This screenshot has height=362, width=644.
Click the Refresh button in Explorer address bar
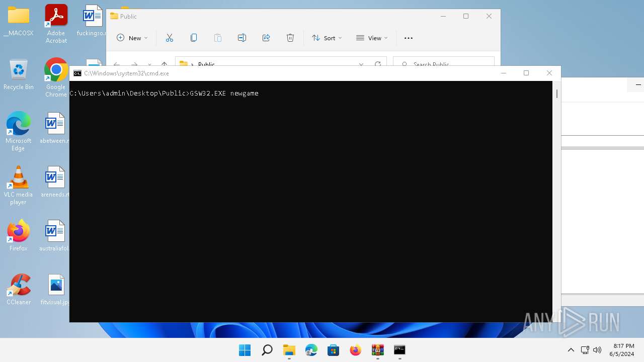(x=378, y=64)
